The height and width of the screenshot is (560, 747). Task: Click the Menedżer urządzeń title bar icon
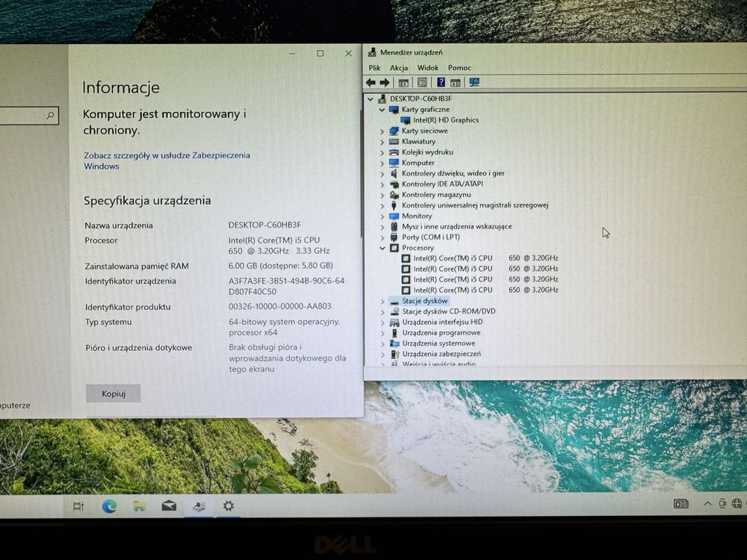[x=372, y=52]
